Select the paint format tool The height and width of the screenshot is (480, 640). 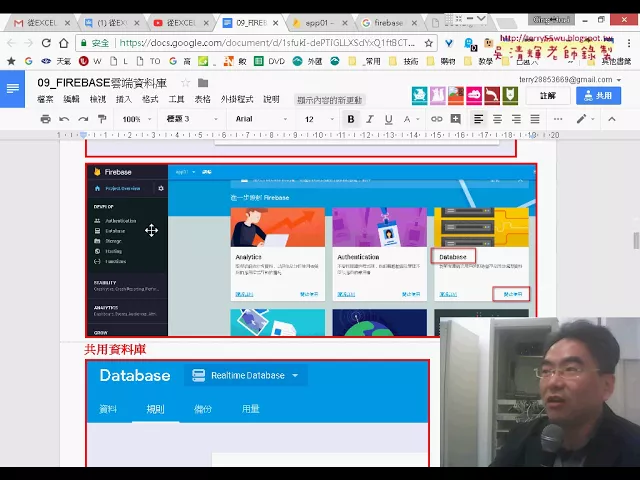coord(102,119)
